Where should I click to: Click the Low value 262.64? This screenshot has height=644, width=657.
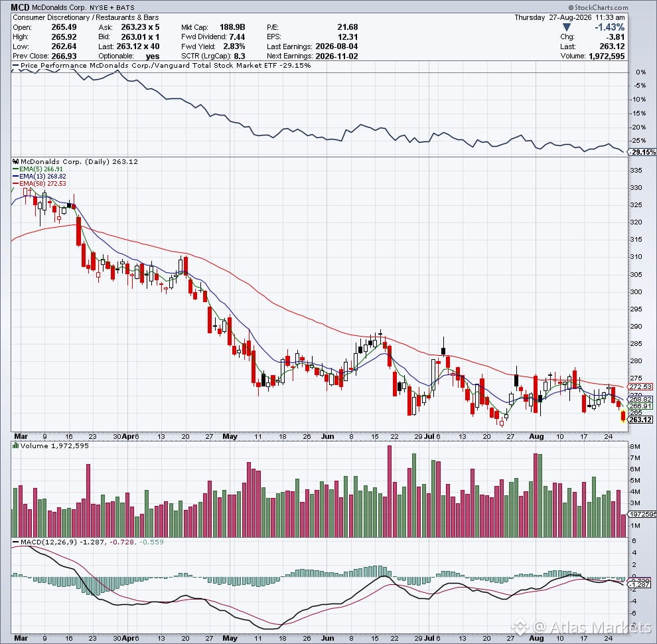64,46
